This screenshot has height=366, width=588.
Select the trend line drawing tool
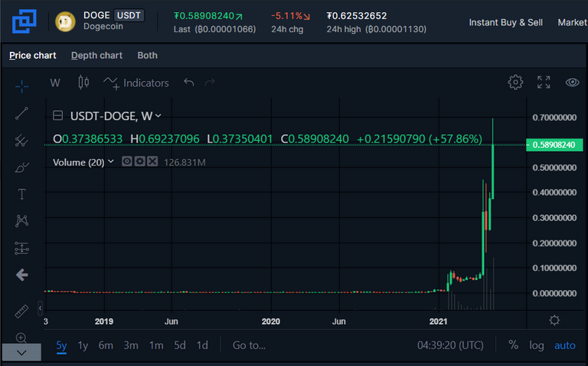[21, 113]
